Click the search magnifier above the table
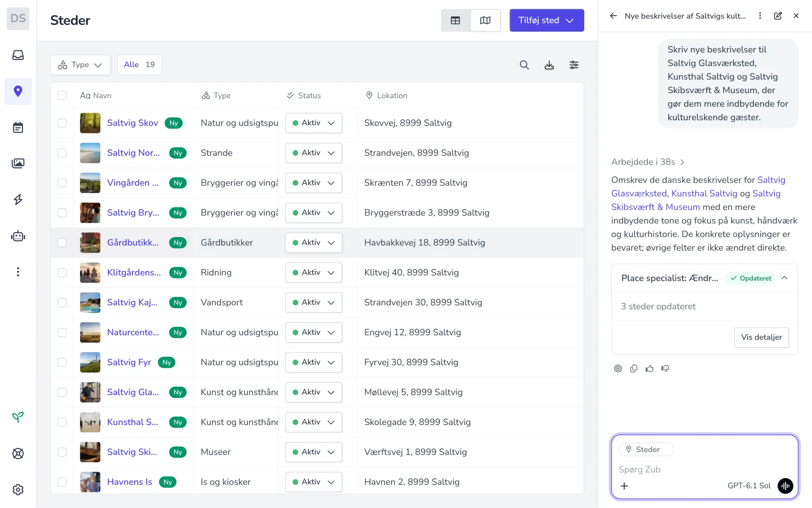 pyautogui.click(x=524, y=65)
